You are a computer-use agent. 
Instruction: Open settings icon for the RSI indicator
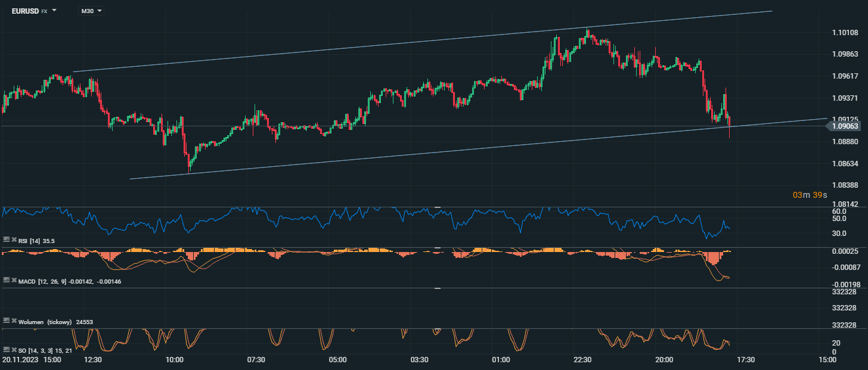click(x=7, y=240)
